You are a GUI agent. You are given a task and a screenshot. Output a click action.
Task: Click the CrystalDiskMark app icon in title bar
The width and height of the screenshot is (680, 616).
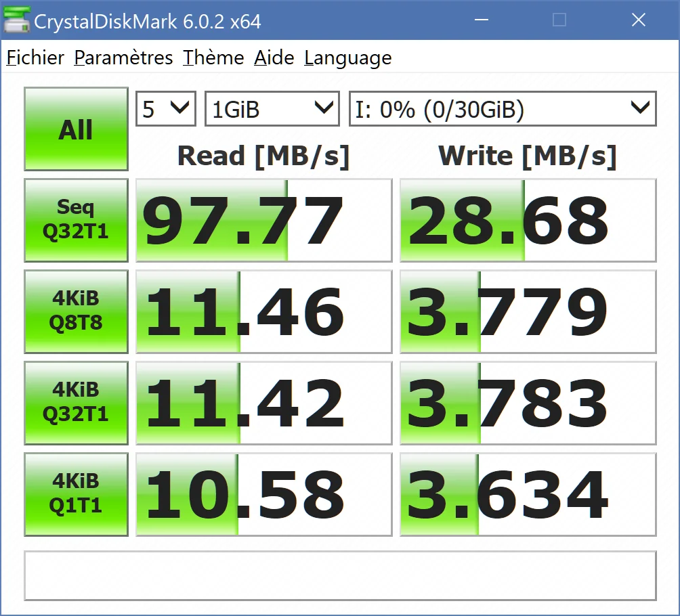pyautogui.click(x=16, y=20)
